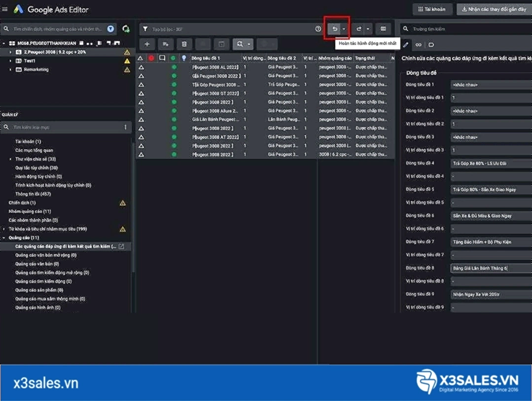Click the Tạo bộ lọc filter field
Screen dimensions: 532x401
click(231, 29)
